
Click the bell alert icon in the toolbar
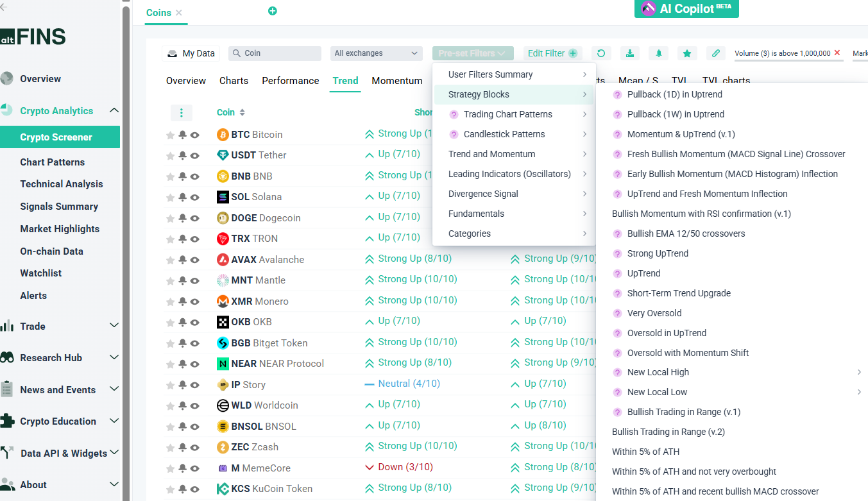click(x=658, y=53)
